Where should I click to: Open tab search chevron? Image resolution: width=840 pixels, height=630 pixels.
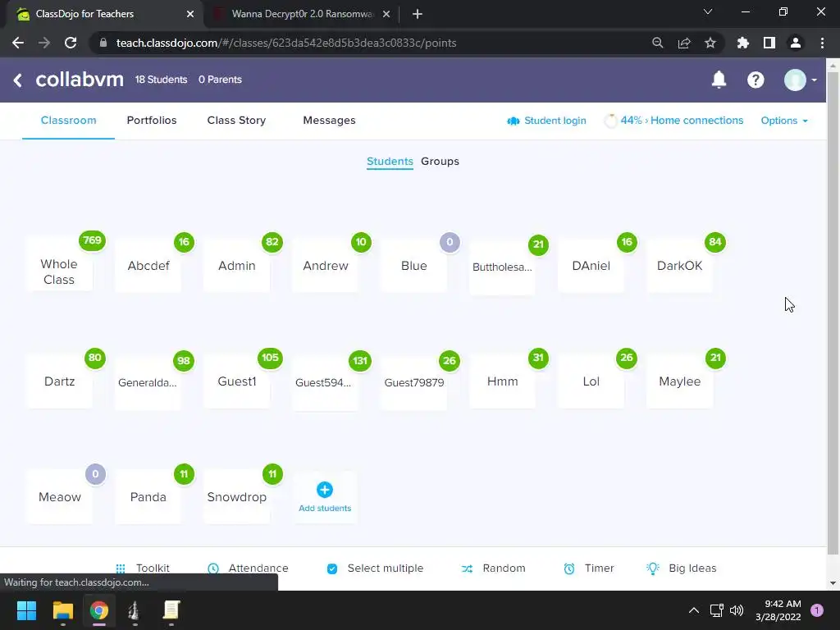(708, 11)
